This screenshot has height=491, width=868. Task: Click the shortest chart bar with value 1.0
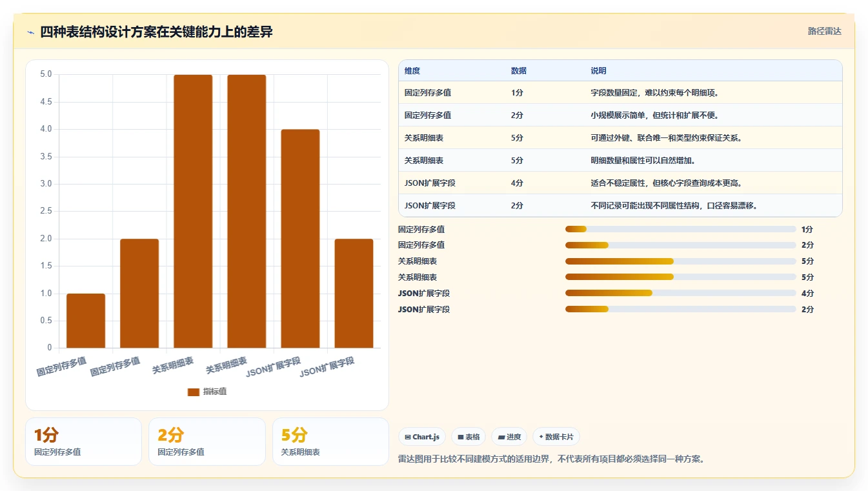pyautogui.click(x=86, y=321)
